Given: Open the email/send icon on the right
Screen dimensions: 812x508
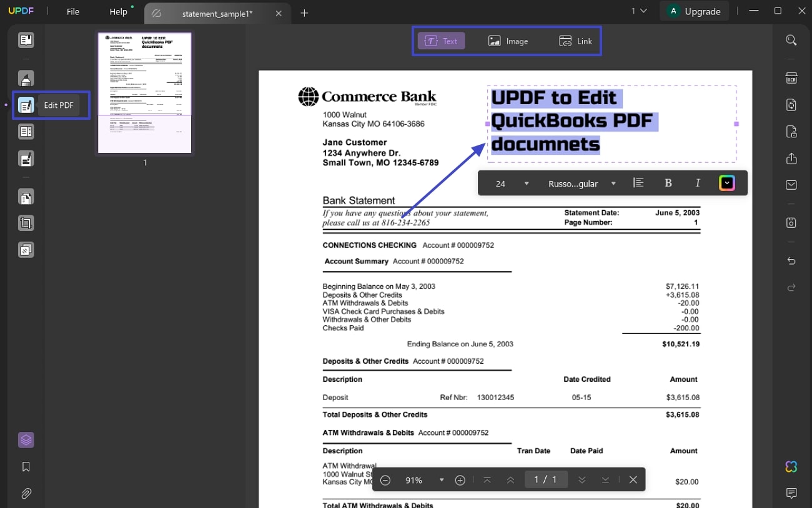Looking at the screenshot, I should tap(791, 184).
